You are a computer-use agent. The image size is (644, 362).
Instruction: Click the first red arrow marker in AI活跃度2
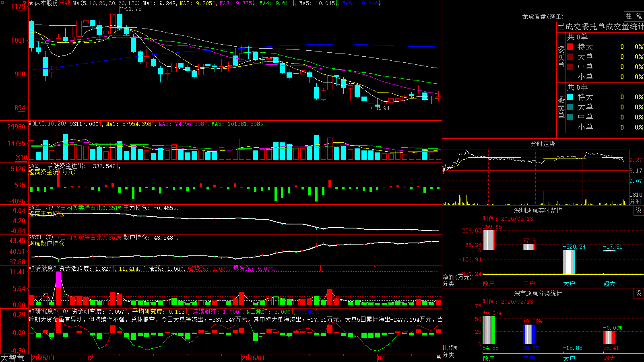321,268
